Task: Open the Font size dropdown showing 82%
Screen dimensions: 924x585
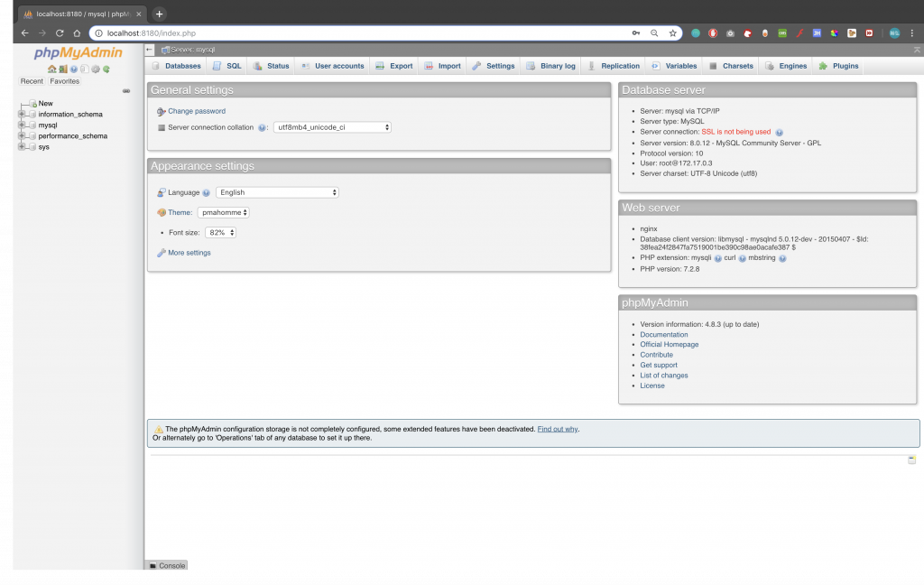Action: [220, 233]
